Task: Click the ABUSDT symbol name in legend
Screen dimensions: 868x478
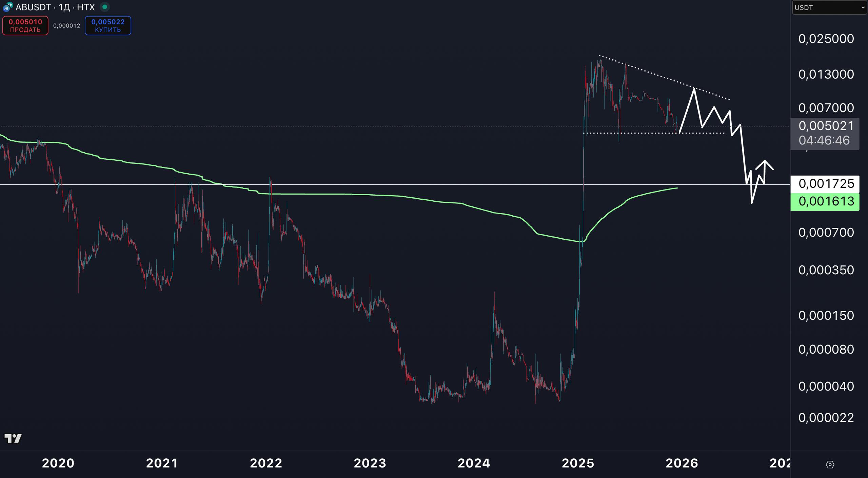Action: pos(33,7)
